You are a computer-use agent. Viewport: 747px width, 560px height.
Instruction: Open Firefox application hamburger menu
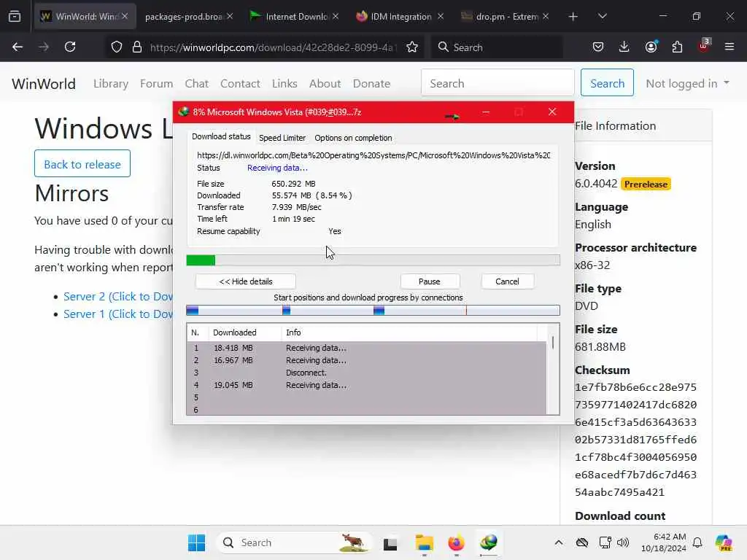729,47
